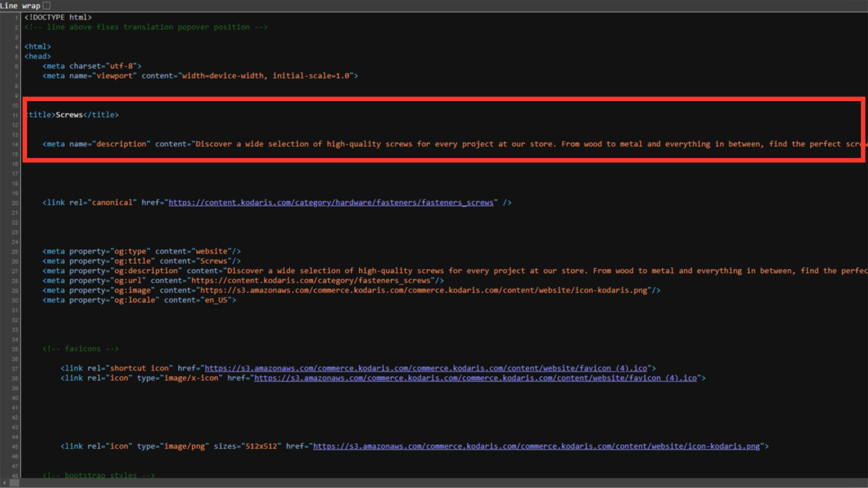Click the viewport meta tag line
The height and width of the screenshot is (488, 868).
click(x=200, y=76)
